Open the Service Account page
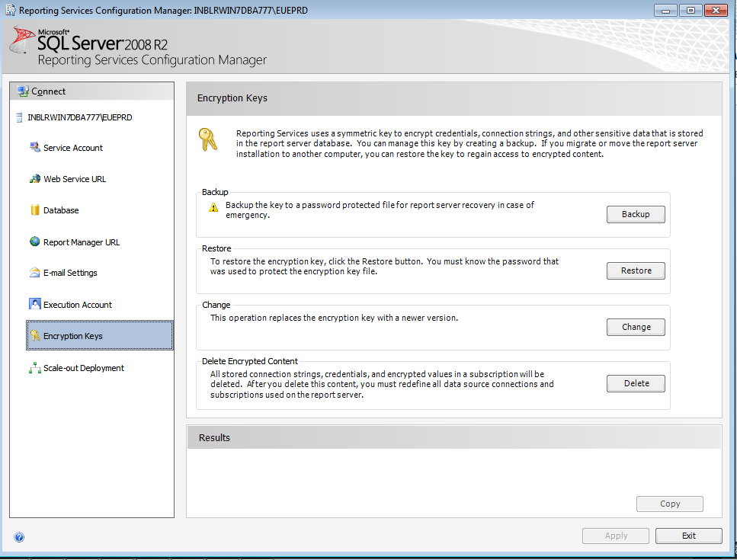This screenshot has height=560, width=737. pyautogui.click(x=73, y=148)
